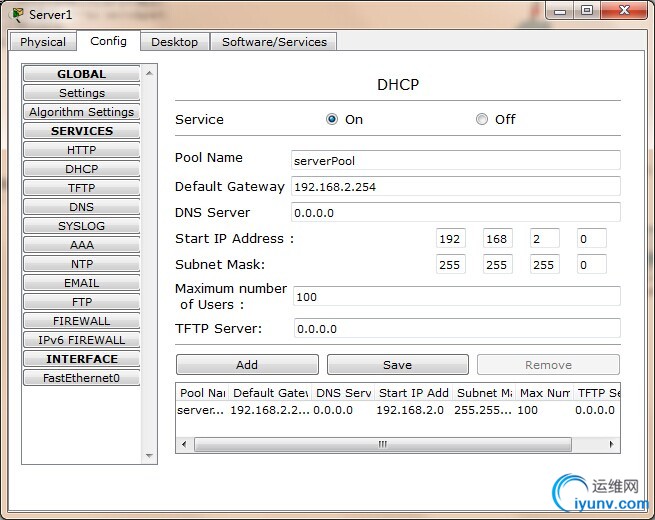Click sidebar scroll down arrow

tap(149, 456)
